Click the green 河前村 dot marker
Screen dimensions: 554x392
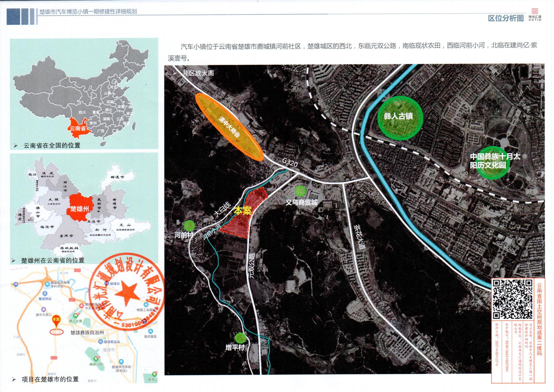point(189,226)
